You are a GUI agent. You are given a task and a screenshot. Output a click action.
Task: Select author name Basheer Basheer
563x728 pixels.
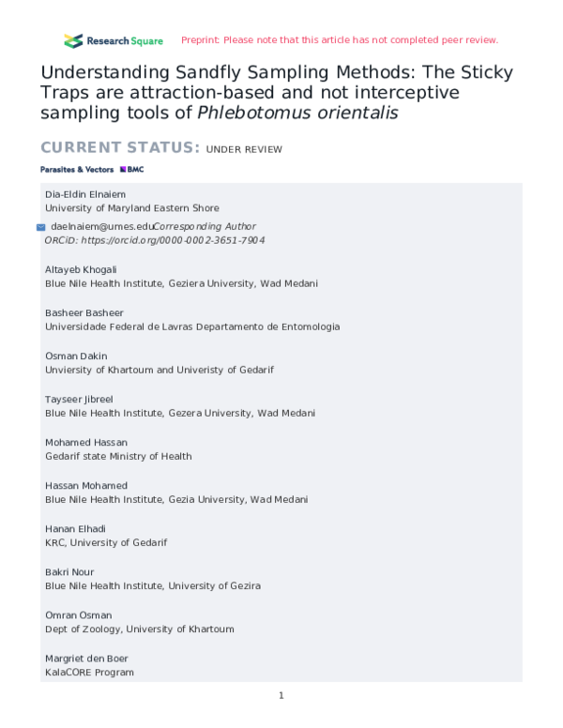(x=84, y=312)
